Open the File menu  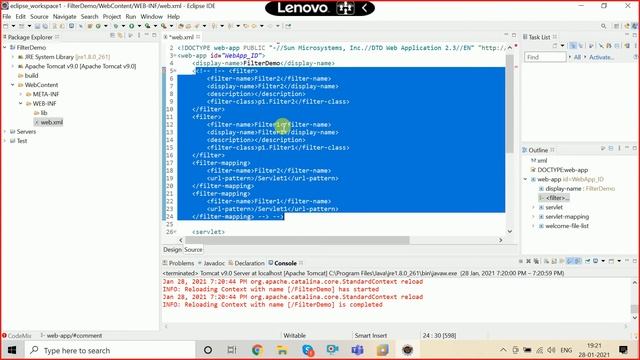pyautogui.click(x=7, y=16)
